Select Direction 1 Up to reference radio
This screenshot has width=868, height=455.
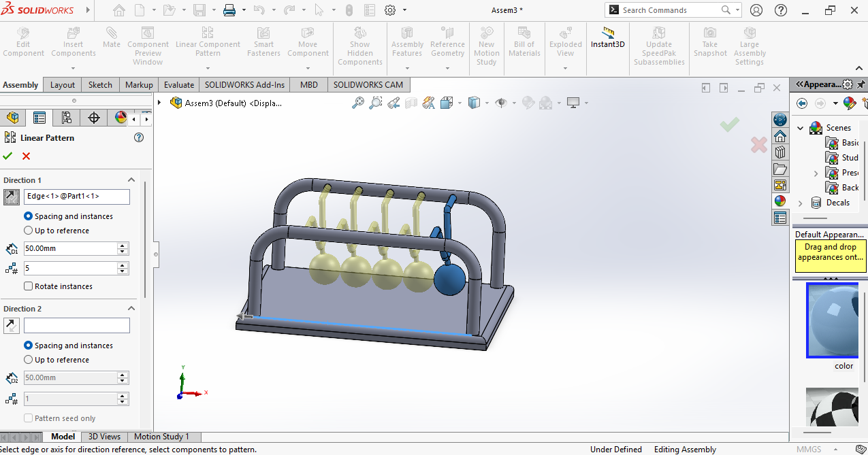click(28, 231)
